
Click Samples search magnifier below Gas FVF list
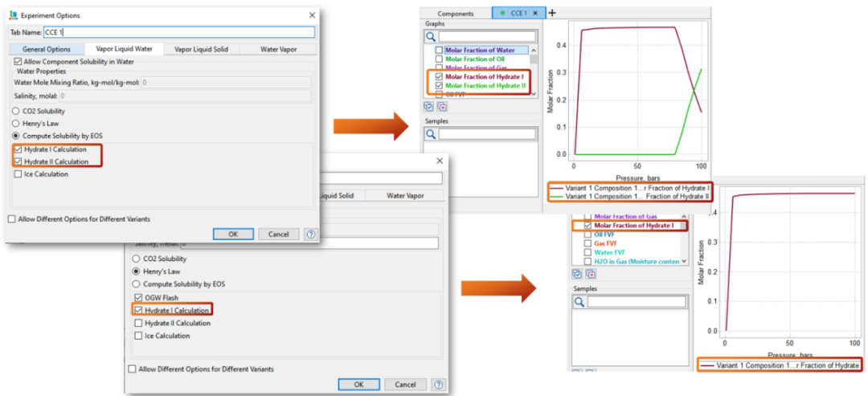pos(579,301)
